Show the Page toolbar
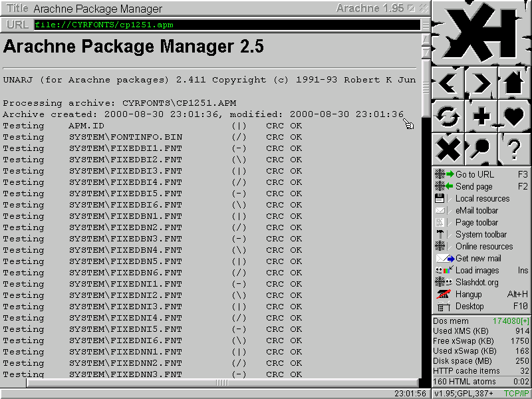The image size is (532, 399). (481, 222)
